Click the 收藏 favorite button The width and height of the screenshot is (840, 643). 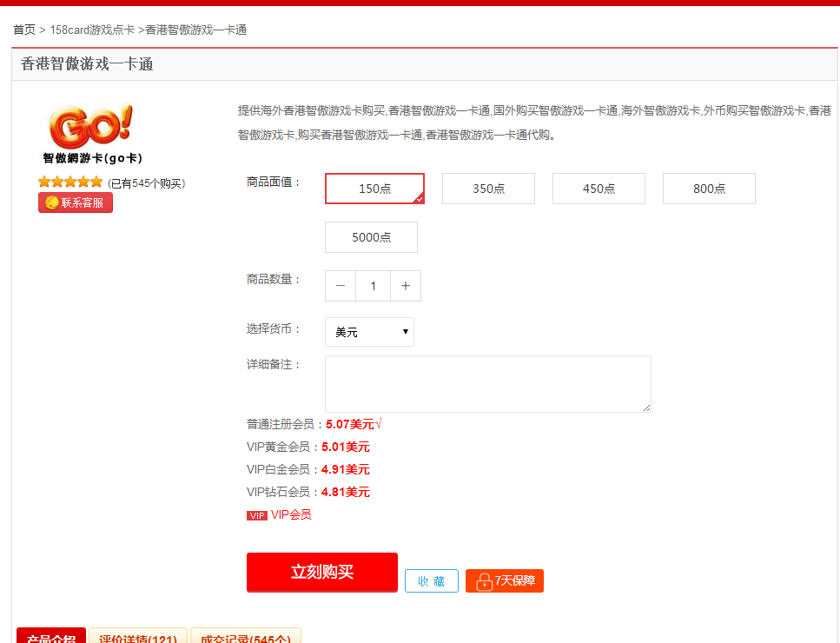coord(431,581)
